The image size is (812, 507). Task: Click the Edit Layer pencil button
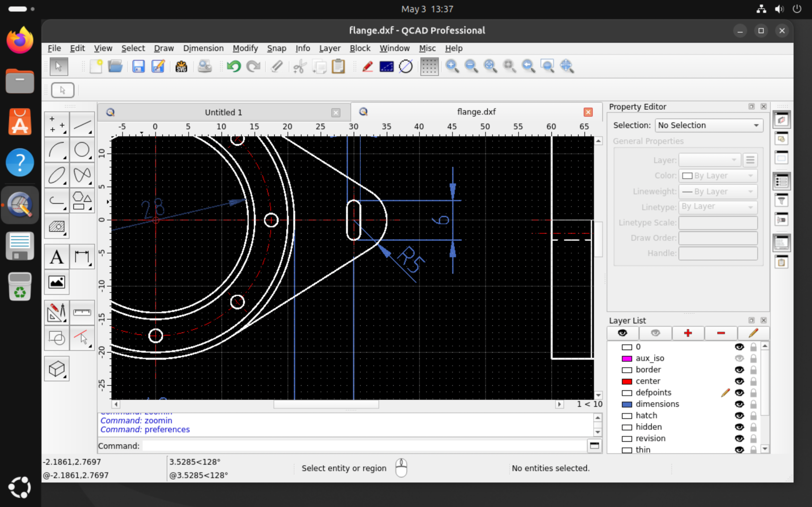tap(753, 333)
